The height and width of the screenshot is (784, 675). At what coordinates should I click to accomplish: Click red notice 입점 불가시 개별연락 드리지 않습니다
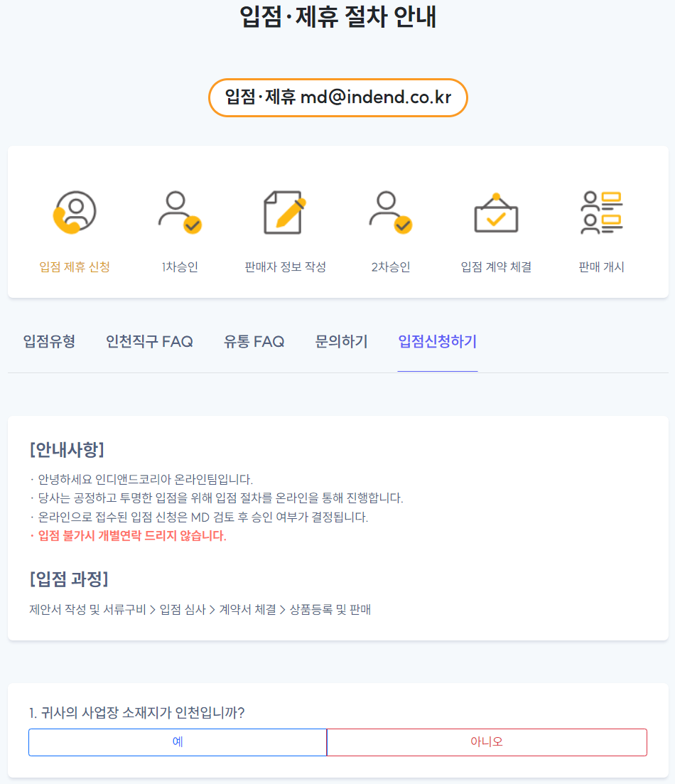[128, 536]
